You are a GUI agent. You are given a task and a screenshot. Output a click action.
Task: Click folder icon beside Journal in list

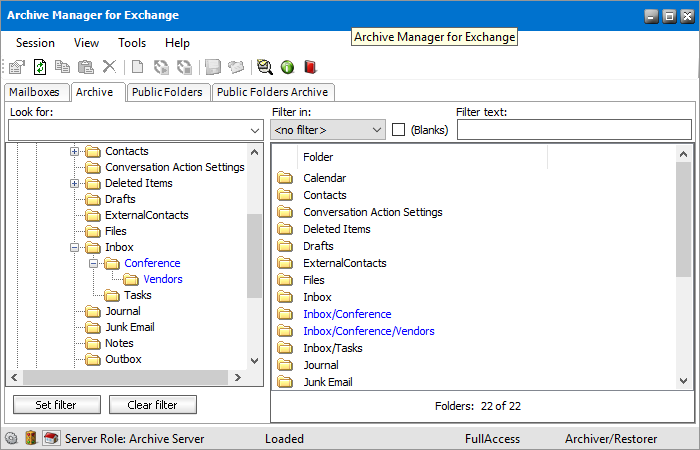285,365
